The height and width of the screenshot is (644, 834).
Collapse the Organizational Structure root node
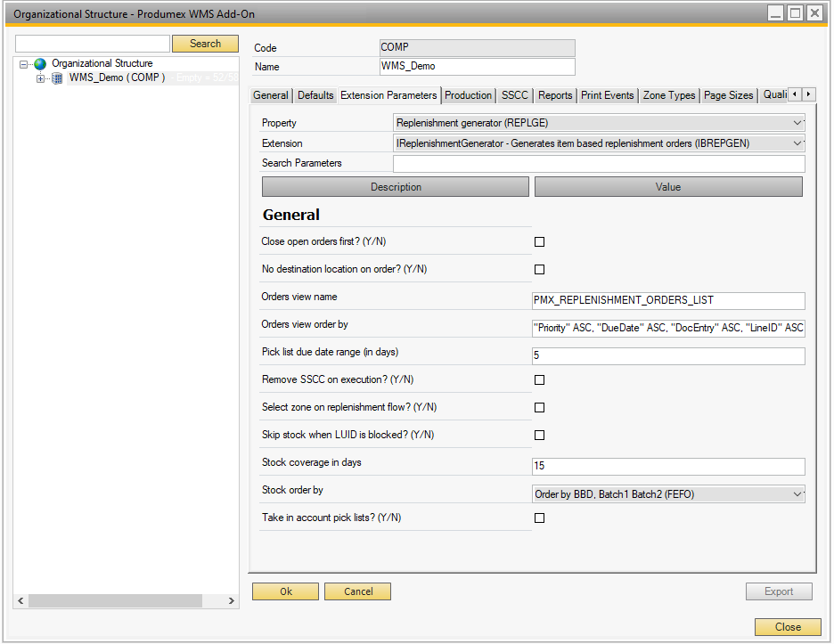pyautogui.click(x=24, y=64)
